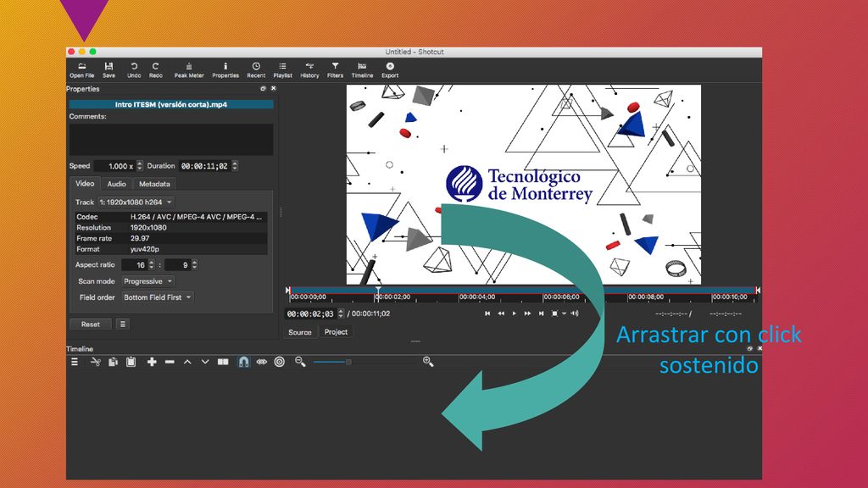Open the Export panel
This screenshot has height=488, width=868.
(x=390, y=70)
